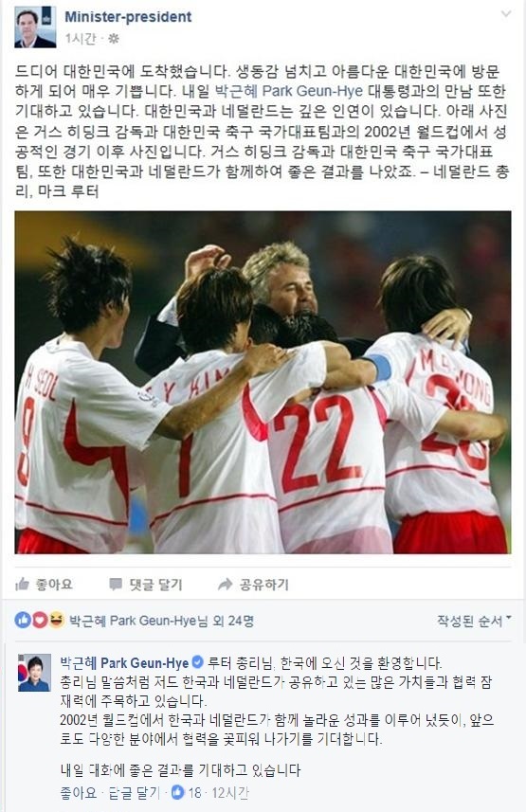Open the 2002 World Cup team photo
Screen dimensions: 526x812
click(x=263, y=382)
